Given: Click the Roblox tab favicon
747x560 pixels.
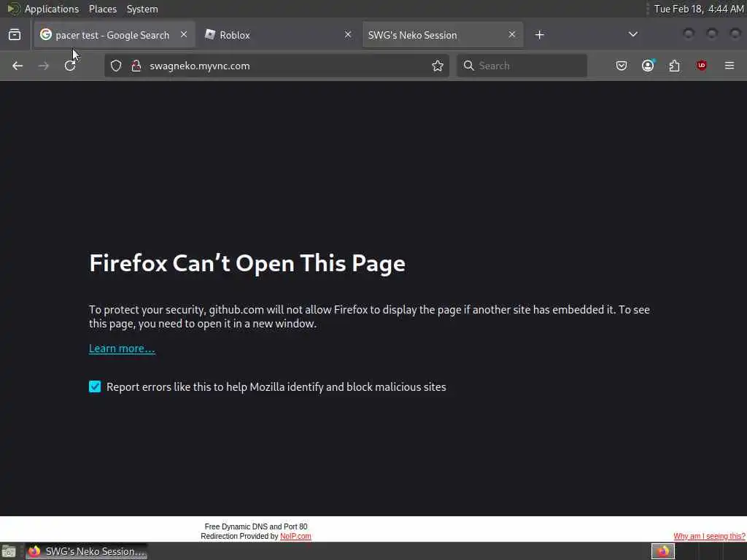Looking at the screenshot, I should click(x=209, y=34).
